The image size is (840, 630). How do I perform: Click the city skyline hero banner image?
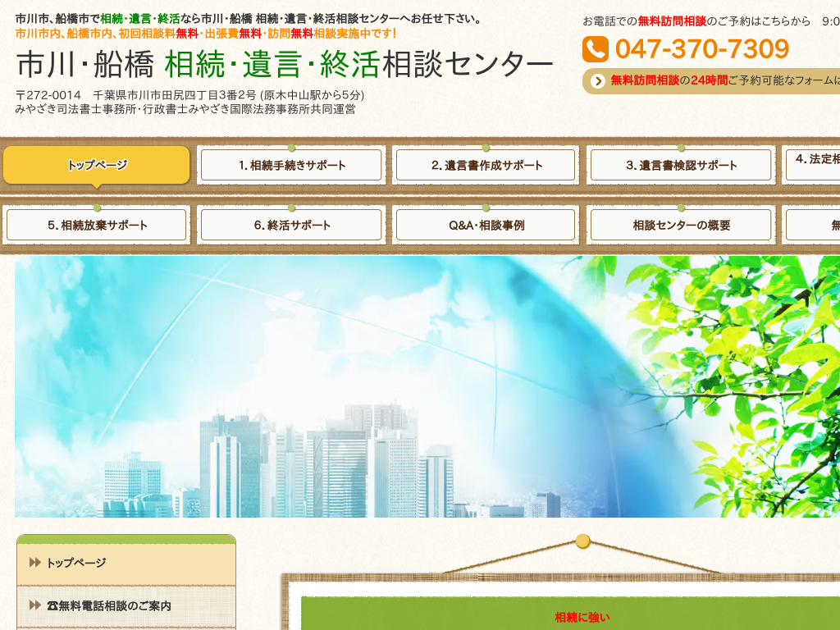click(427, 386)
